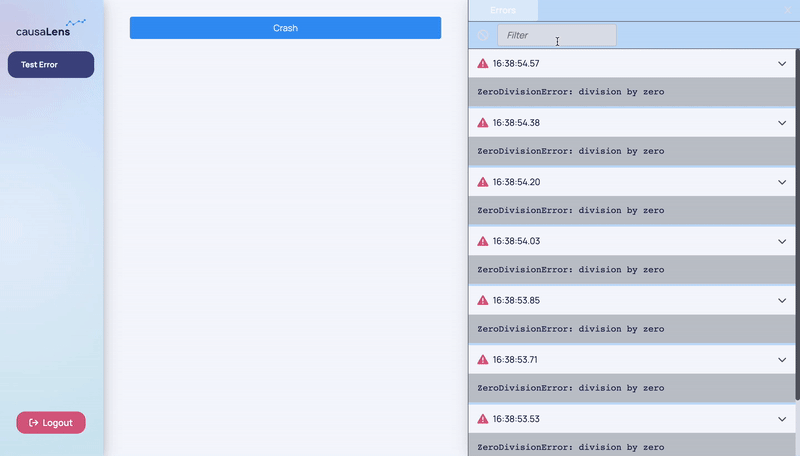The height and width of the screenshot is (456, 800).
Task: Click the clear errors icon beside Filter
Action: [483, 35]
